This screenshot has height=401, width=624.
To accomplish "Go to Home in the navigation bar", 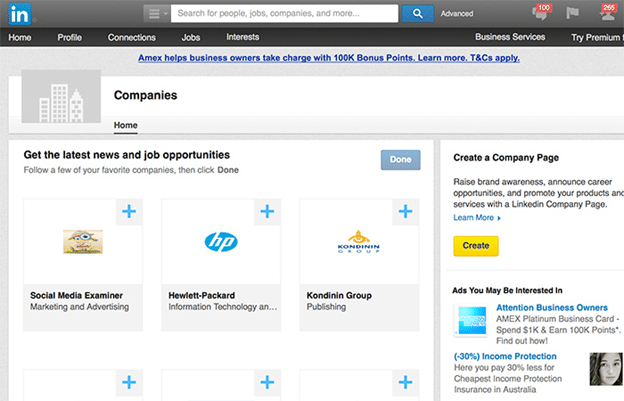I will tap(20, 37).
